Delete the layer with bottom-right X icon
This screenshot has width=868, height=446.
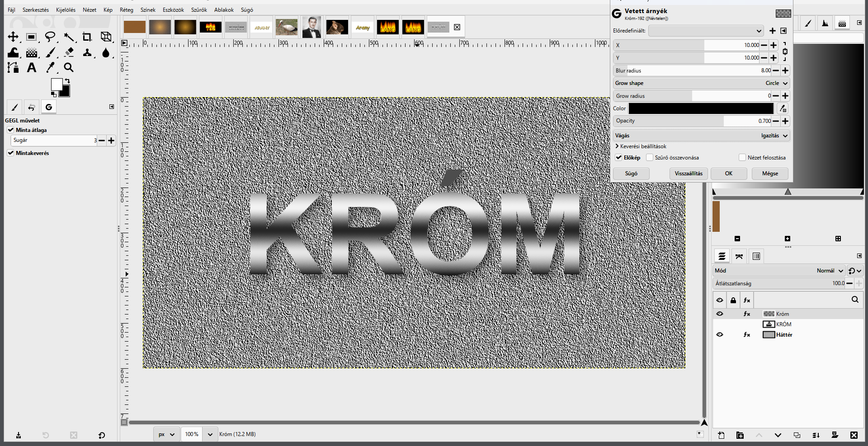tap(854, 435)
